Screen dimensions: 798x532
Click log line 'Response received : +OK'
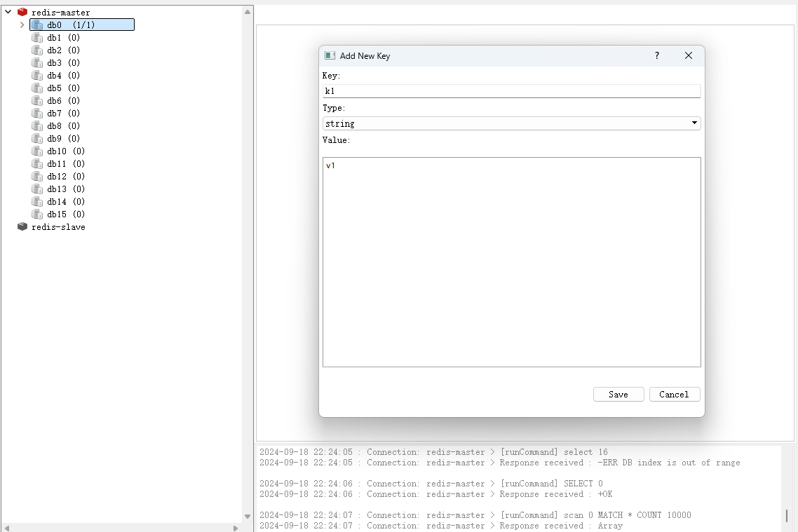(436, 494)
